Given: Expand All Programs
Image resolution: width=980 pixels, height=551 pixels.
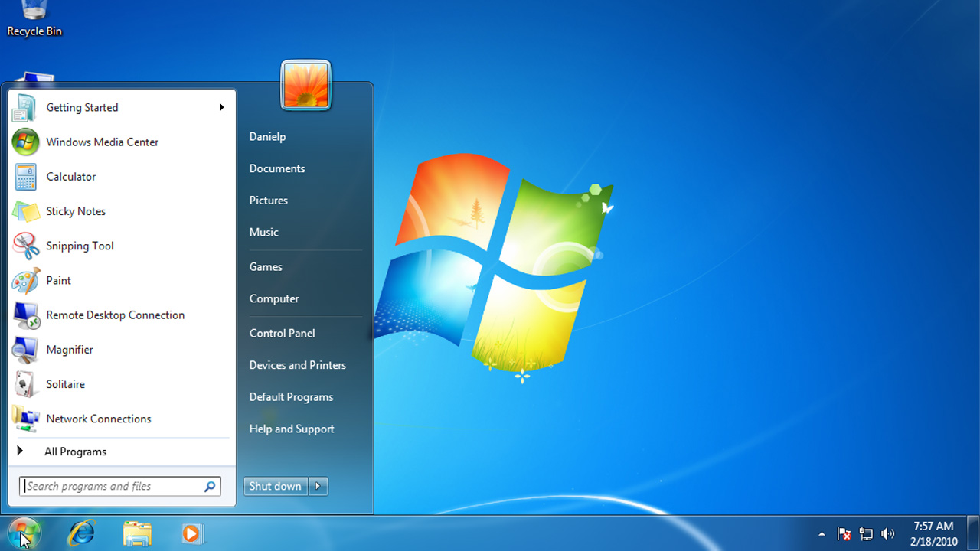Looking at the screenshot, I should (x=75, y=452).
